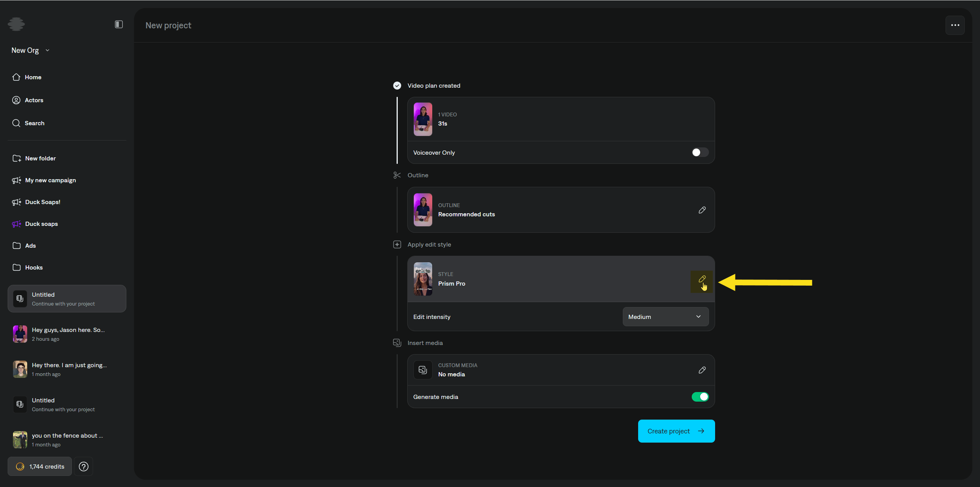Expand the New Org organization switcher

tap(31, 51)
